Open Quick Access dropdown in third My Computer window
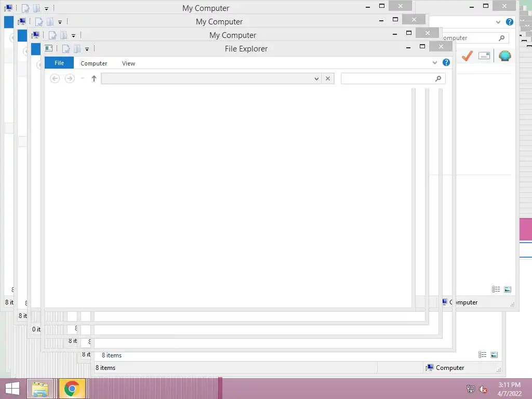The height and width of the screenshot is (399, 532). point(73,36)
